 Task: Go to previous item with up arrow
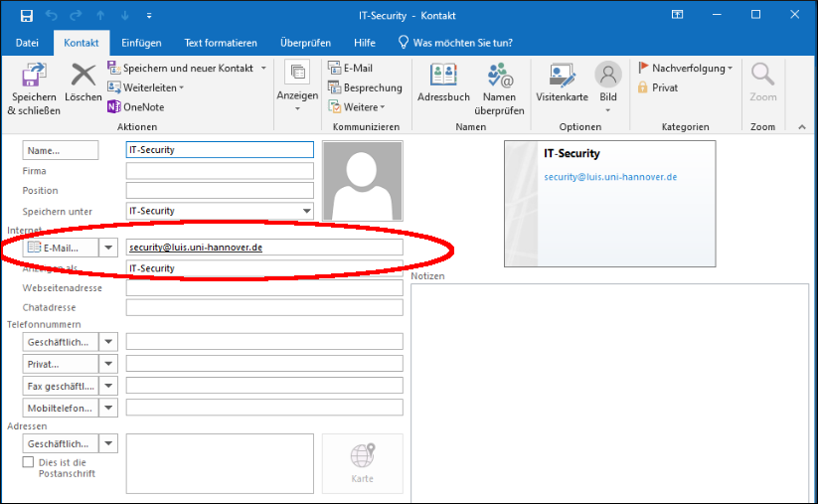(100, 16)
